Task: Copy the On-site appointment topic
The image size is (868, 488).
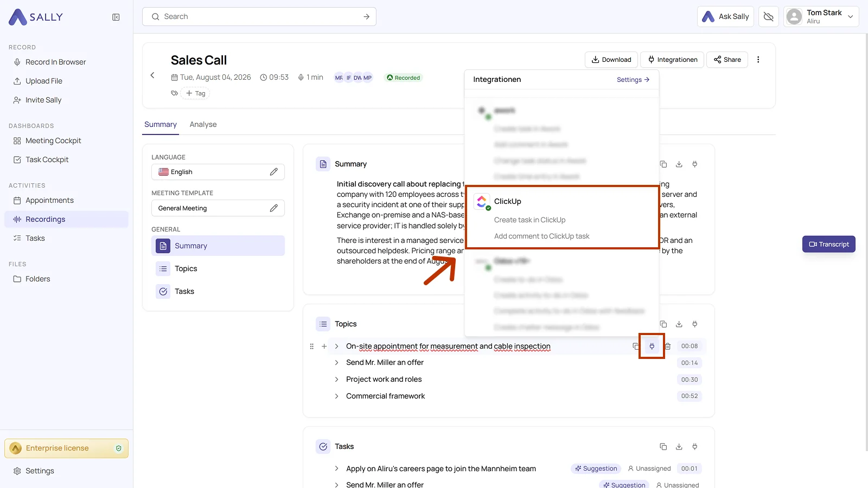Action: click(636, 346)
